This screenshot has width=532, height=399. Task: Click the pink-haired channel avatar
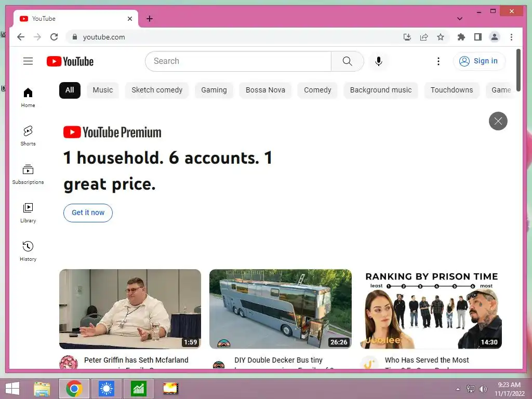coord(69,362)
